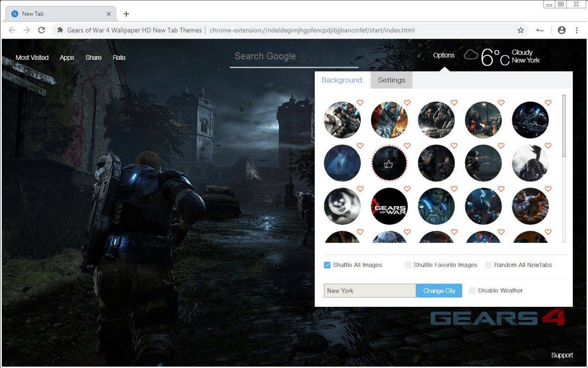588x368 pixels.
Task: Click the Cloudy New York weather text
Action: coord(526,57)
